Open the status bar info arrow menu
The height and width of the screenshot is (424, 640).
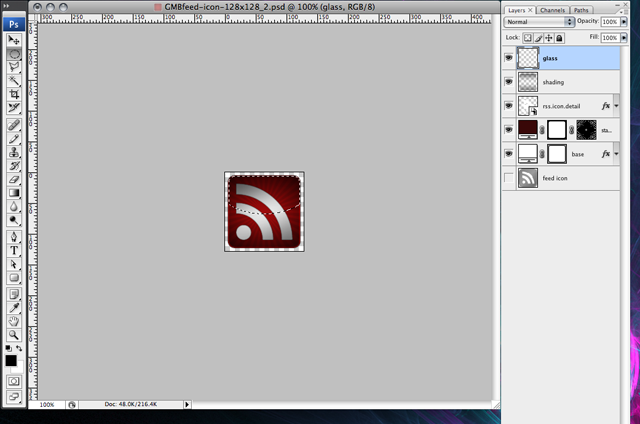[187, 404]
